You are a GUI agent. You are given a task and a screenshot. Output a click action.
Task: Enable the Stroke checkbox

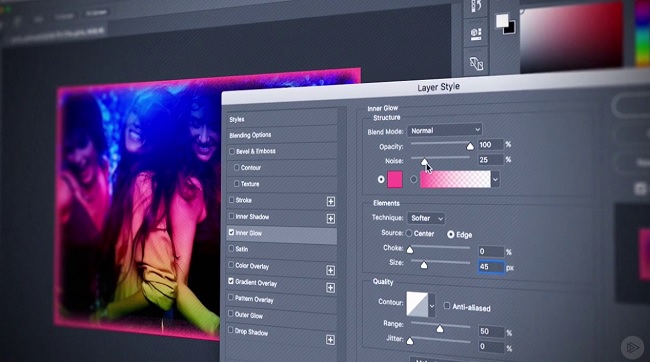click(231, 200)
